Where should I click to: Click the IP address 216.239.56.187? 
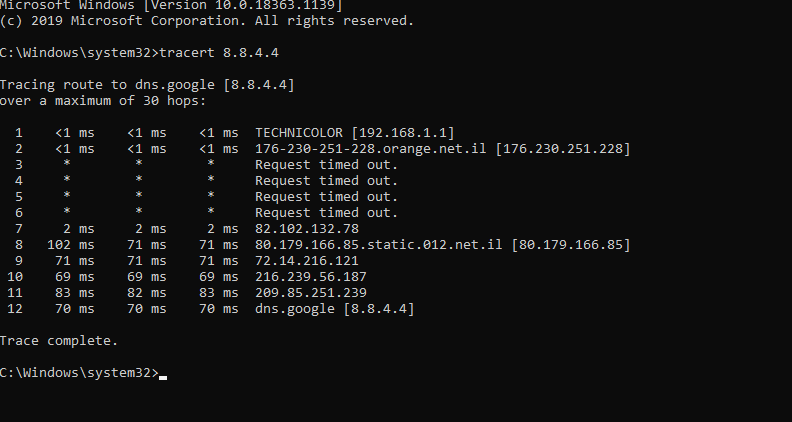[311, 277]
